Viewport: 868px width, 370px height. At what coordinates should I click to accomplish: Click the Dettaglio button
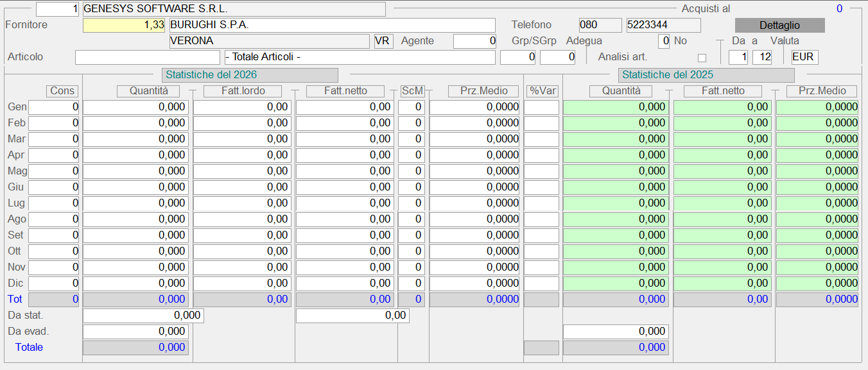click(779, 26)
